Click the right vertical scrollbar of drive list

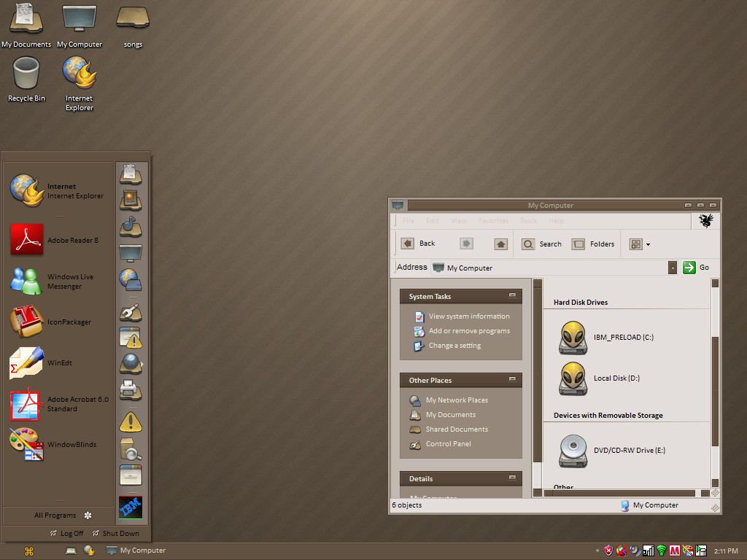pyautogui.click(x=715, y=384)
